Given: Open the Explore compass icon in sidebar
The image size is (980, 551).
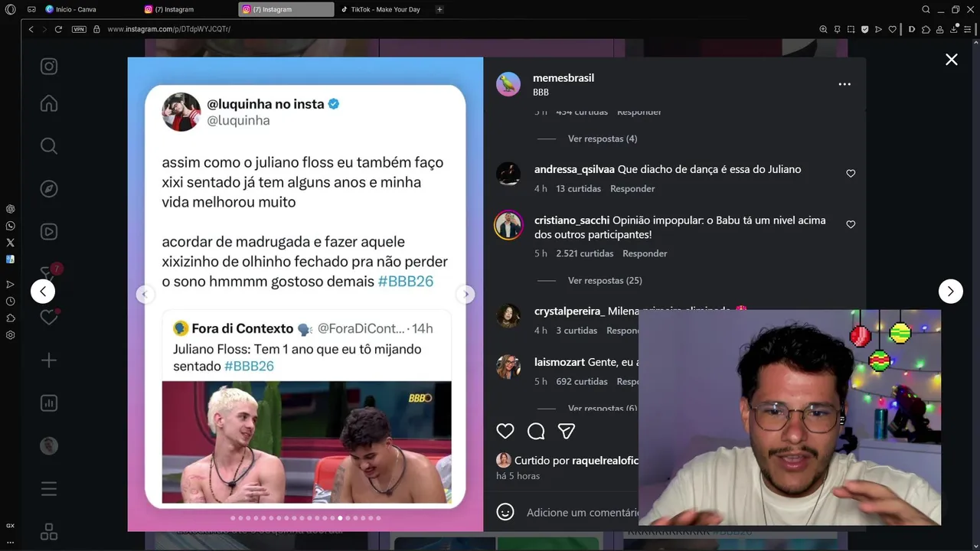Looking at the screenshot, I should point(49,189).
